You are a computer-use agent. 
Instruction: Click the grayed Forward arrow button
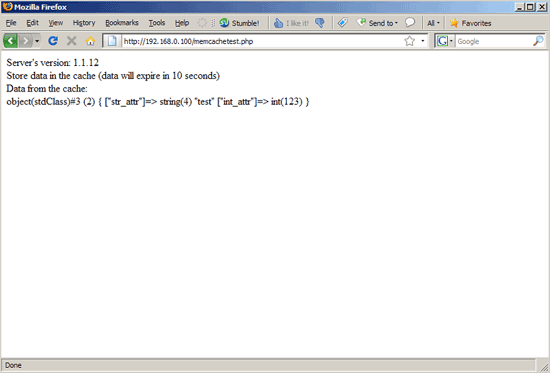(26, 41)
